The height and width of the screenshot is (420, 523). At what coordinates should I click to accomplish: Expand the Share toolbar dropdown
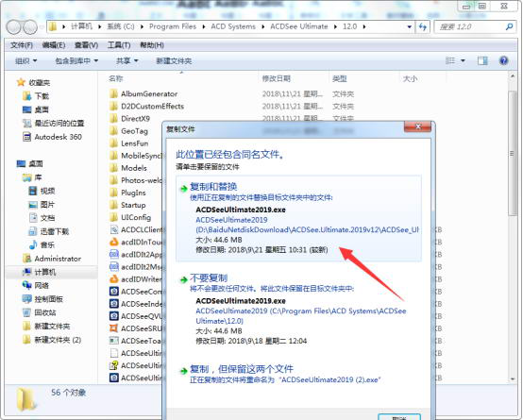click(x=127, y=61)
